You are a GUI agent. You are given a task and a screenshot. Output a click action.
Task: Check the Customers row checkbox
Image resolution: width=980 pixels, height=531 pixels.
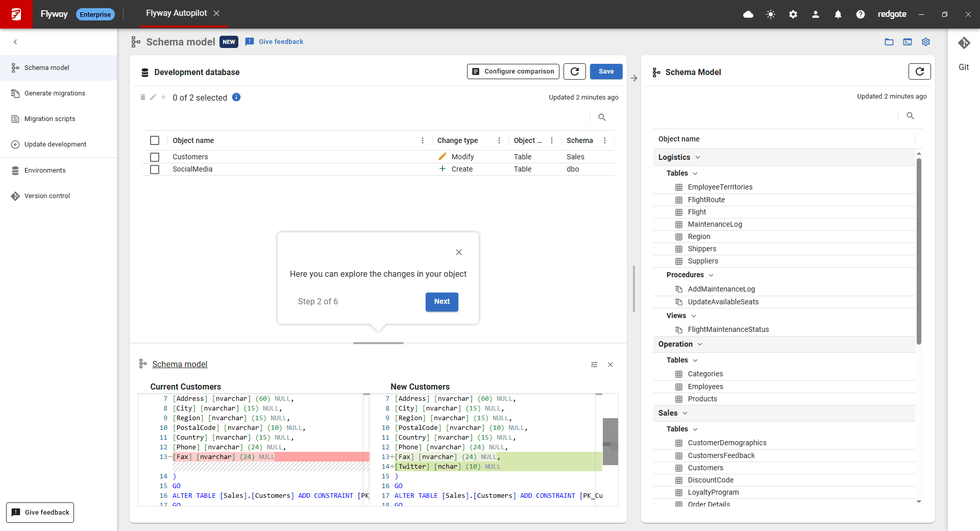(155, 157)
